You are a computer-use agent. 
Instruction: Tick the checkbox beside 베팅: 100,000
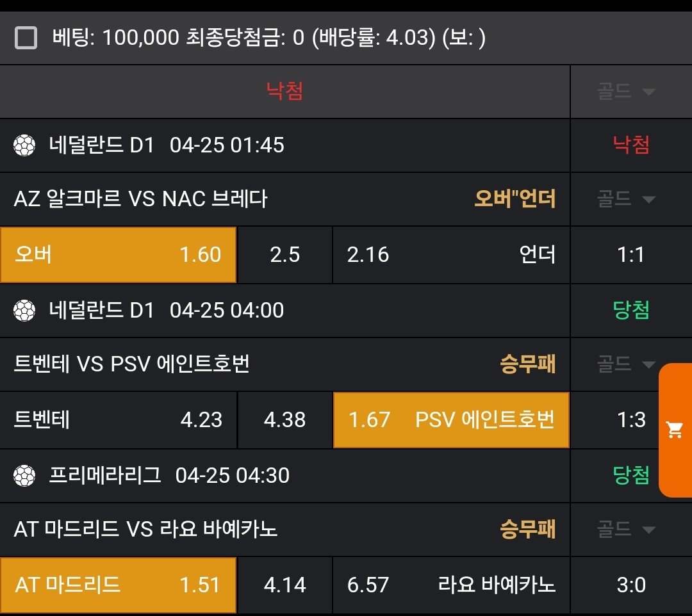coord(26,38)
